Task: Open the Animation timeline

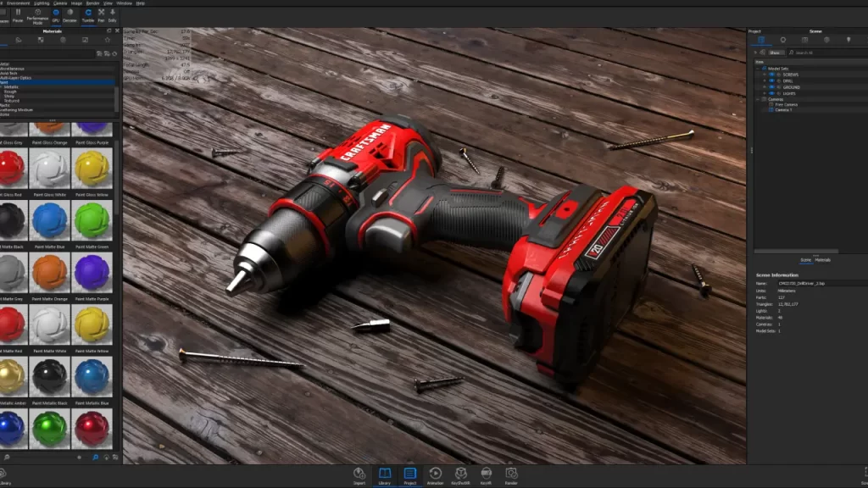Action: 435,476
